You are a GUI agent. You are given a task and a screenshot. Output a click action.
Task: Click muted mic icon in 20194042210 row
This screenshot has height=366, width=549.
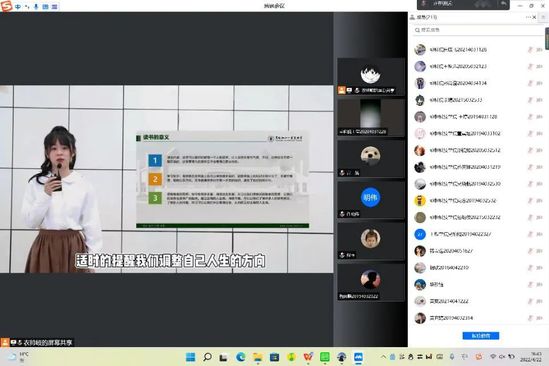point(530,268)
